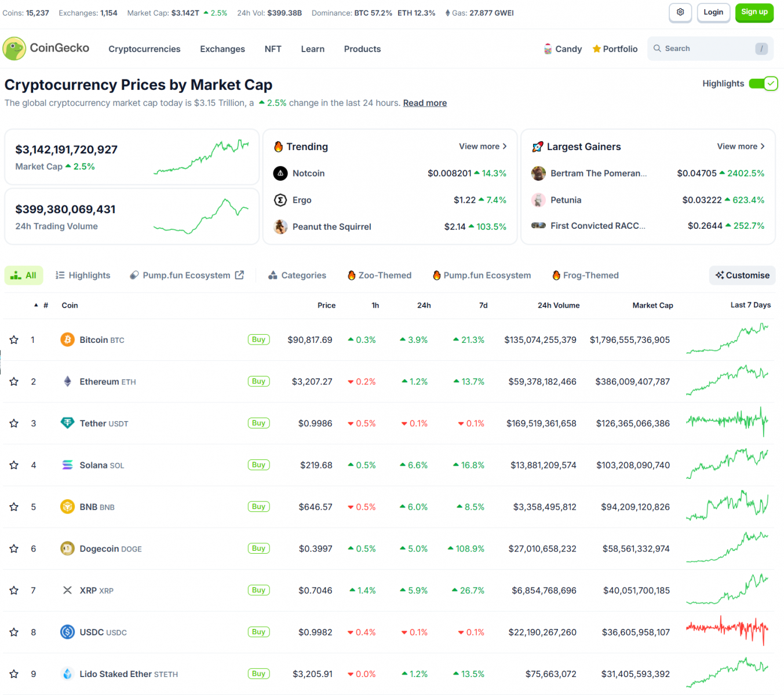This screenshot has height=695, width=784.
Task: Open the Exchanges nav menu
Action: point(223,49)
